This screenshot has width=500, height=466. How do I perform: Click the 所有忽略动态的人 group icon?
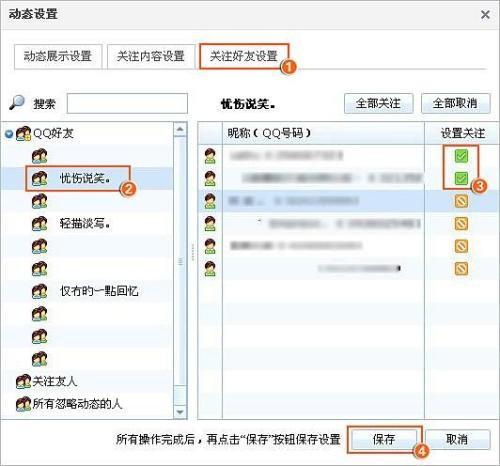pos(23,404)
